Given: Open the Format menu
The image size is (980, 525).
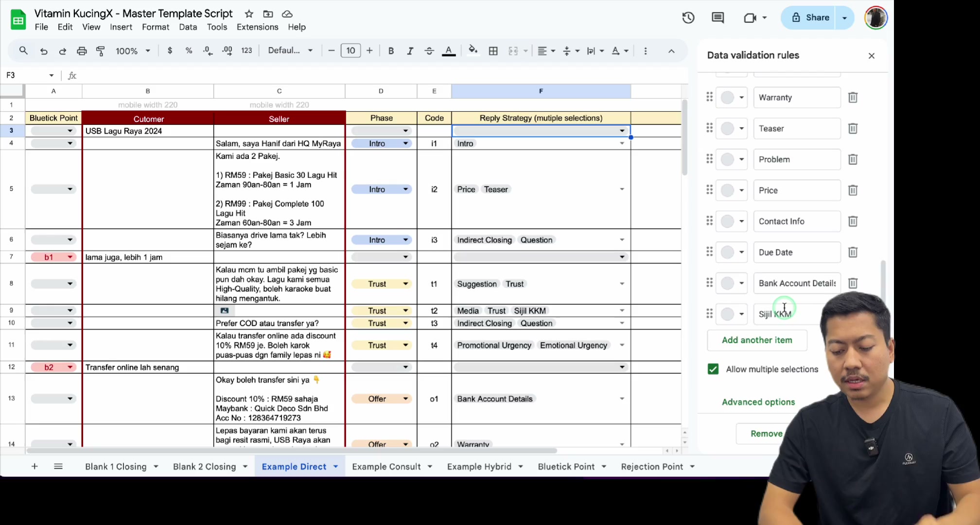Looking at the screenshot, I should click(156, 27).
